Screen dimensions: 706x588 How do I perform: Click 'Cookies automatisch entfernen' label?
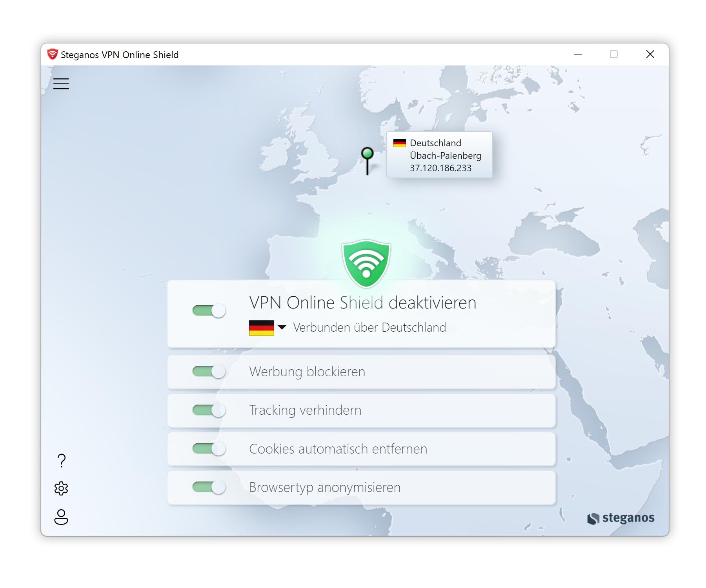[338, 449]
